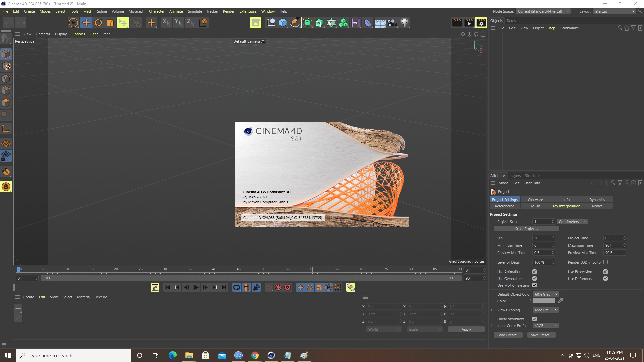Viewport: 644px width, 362px height.
Task: Open the Render menu
Action: [229, 11]
